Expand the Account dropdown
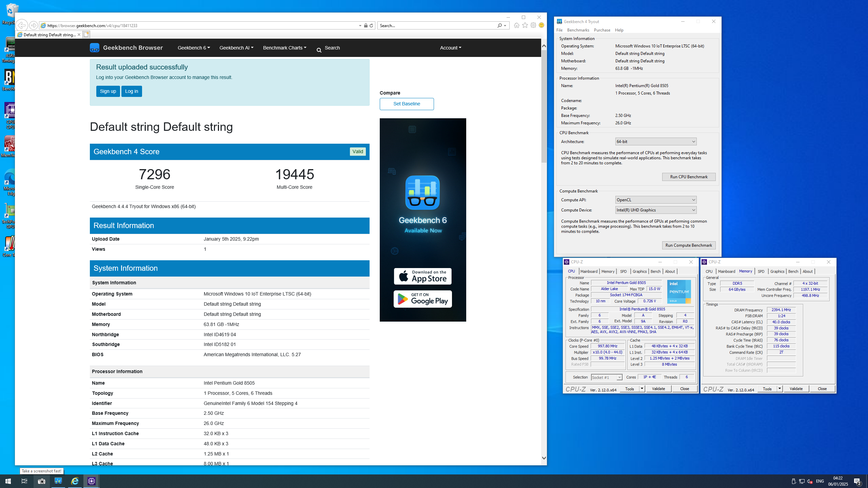The height and width of the screenshot is (488, 868). pyautogui.click(x=451, y=48)
